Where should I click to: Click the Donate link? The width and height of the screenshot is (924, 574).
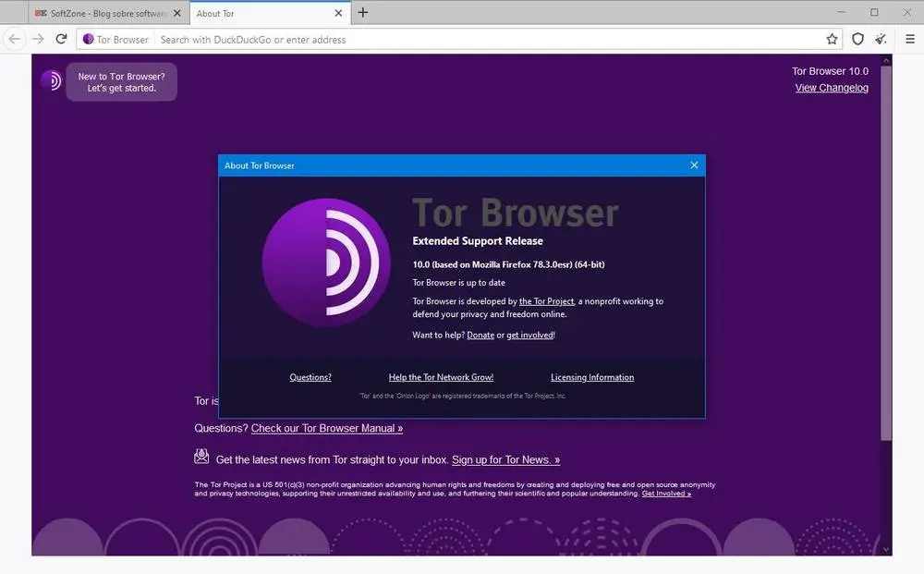click(480, 335)
